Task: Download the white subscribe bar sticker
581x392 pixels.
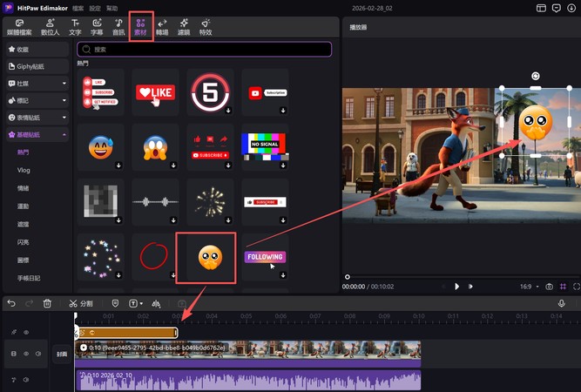Action: [283, 220]
